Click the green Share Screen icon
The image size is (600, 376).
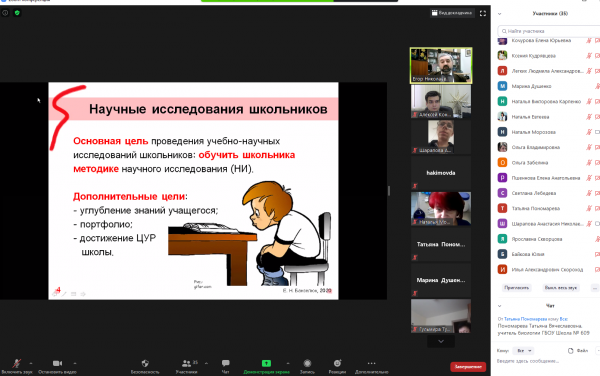[x=266, y=363]
